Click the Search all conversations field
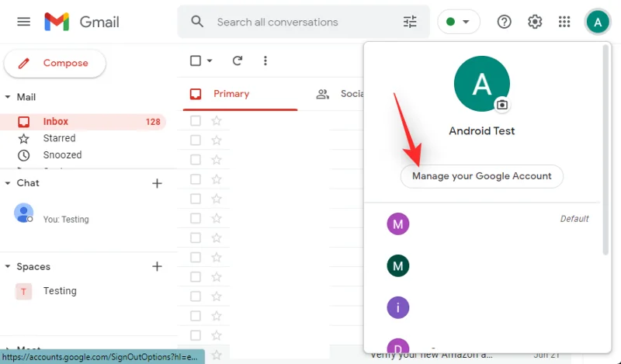 [x=304, y=22]
